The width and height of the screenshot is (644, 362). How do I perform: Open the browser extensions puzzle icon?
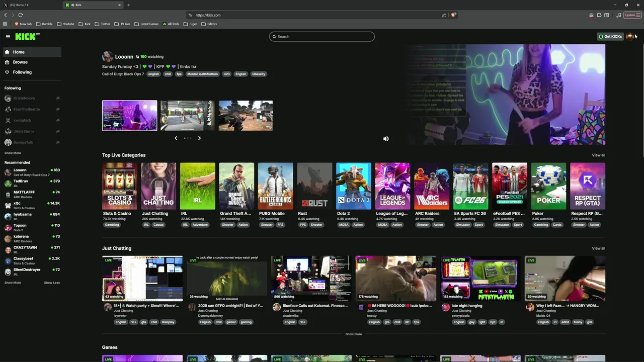tap(599, 15)
